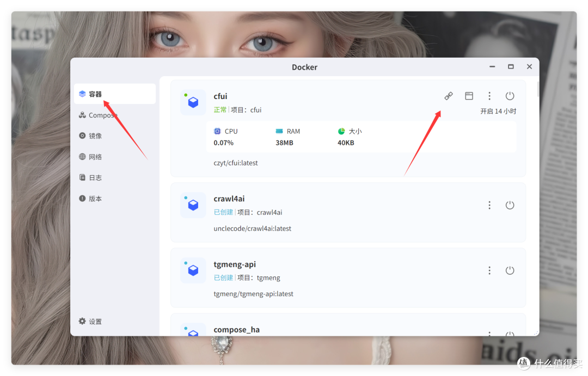Viewport: 588px width, 376px height.
Task: Close the Docker window
Action: click(529, 67)
